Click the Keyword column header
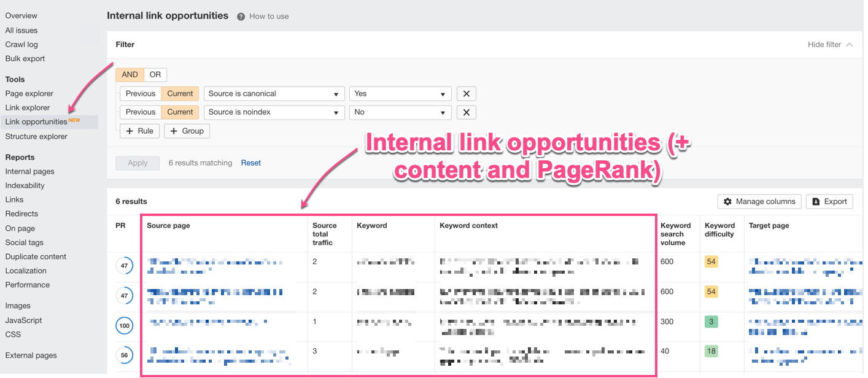Image resolution: width=868 pixels, height=378 pixels. [x=372, y=226]
